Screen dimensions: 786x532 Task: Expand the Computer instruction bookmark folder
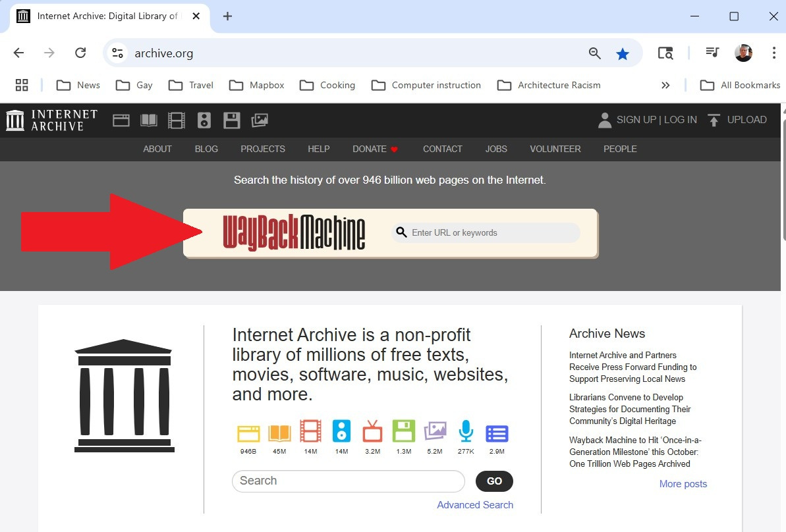coord(426,85)
